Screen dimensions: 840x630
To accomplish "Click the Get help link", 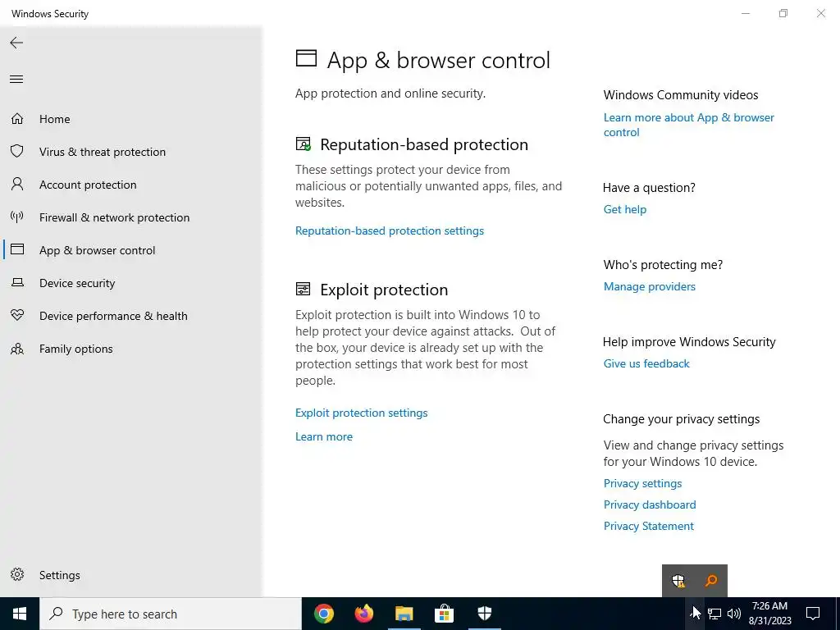I will [x=624, y=209].
